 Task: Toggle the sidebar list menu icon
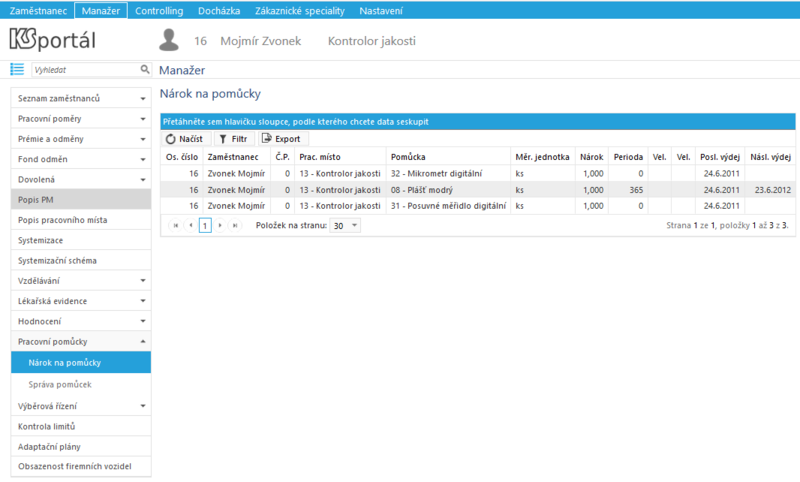pyautogui.click(x=17, y=69)
